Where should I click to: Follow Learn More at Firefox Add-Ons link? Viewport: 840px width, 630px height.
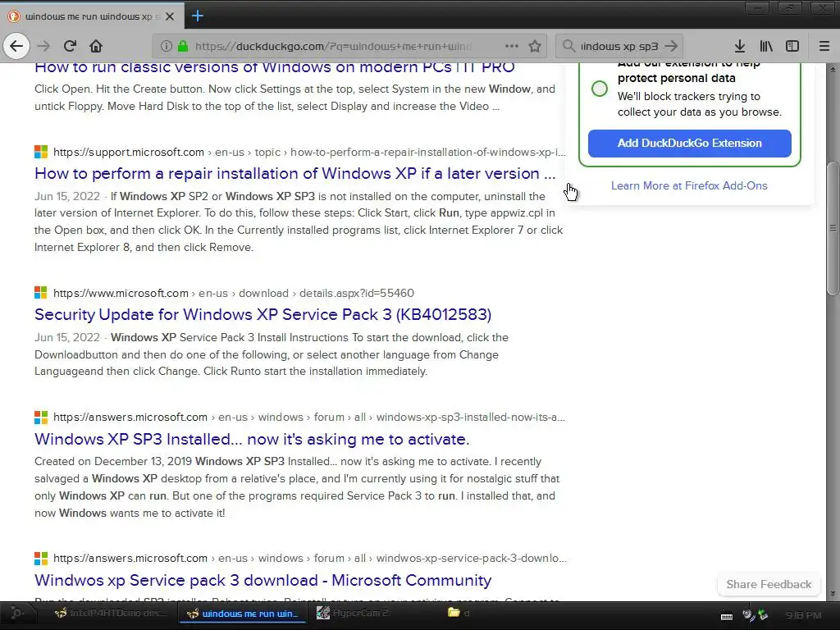tap(689, 186)
